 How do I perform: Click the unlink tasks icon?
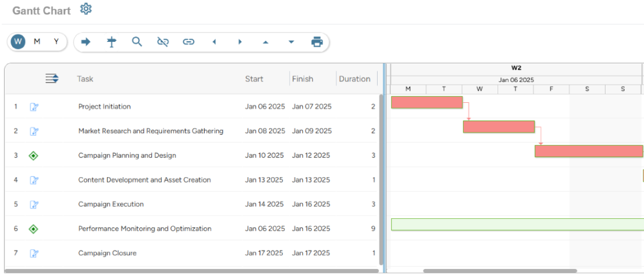pyautogui.click(x=163, y=42)
